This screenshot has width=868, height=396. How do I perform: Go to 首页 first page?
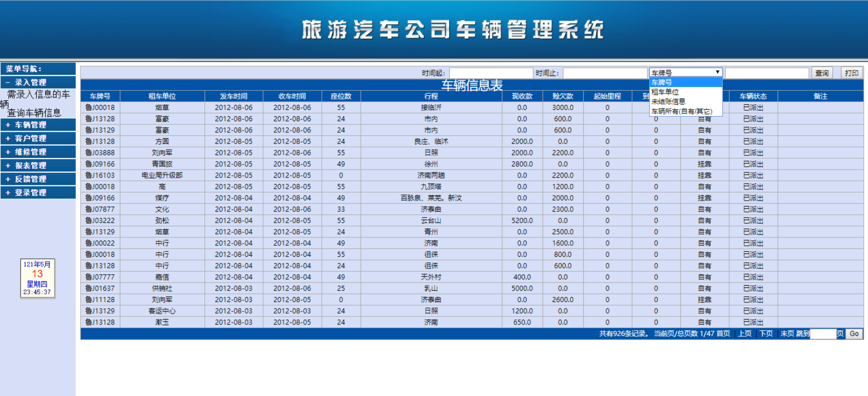pos(723,334)
